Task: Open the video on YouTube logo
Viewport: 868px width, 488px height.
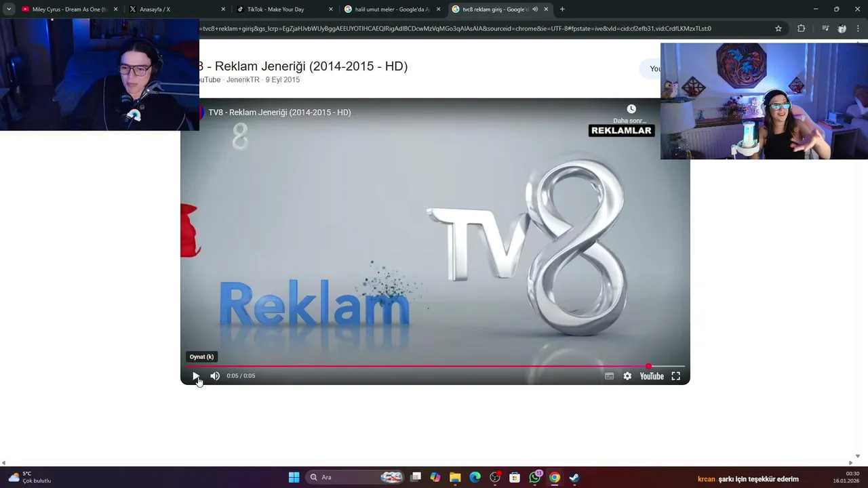Action: 652,376
